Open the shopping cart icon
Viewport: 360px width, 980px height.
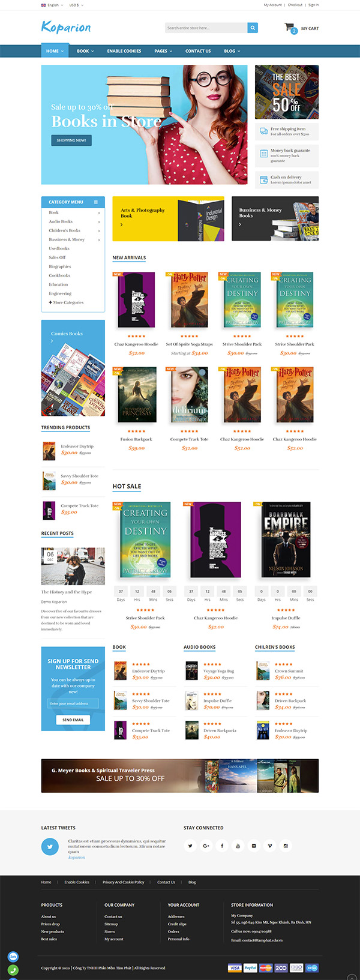pos(290,28)
